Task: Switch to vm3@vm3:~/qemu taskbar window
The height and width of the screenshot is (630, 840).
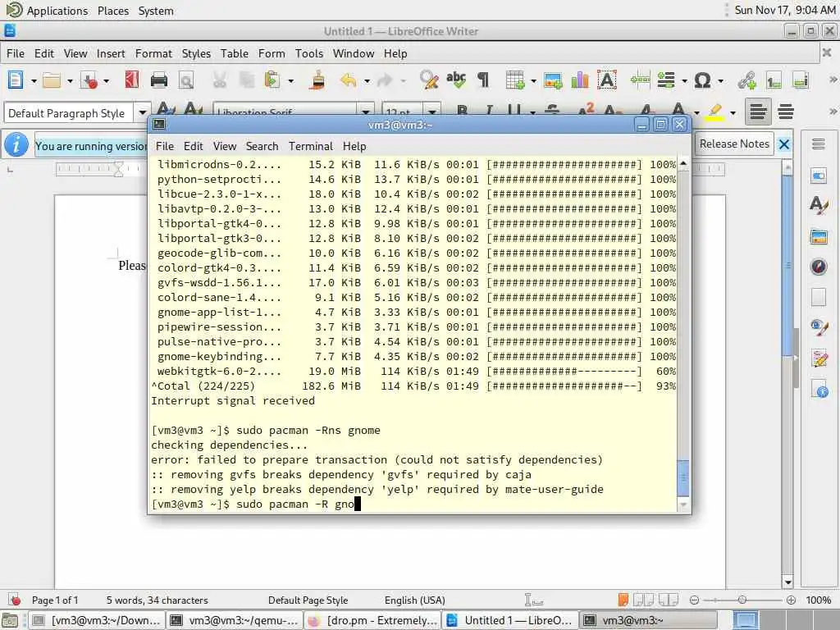Action: (x=235, y=620)
